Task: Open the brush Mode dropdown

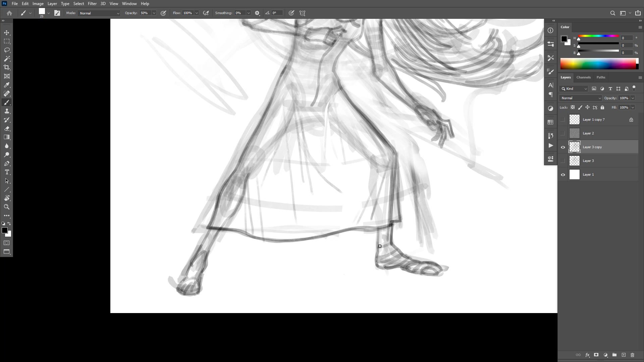Action: point(99,13)
